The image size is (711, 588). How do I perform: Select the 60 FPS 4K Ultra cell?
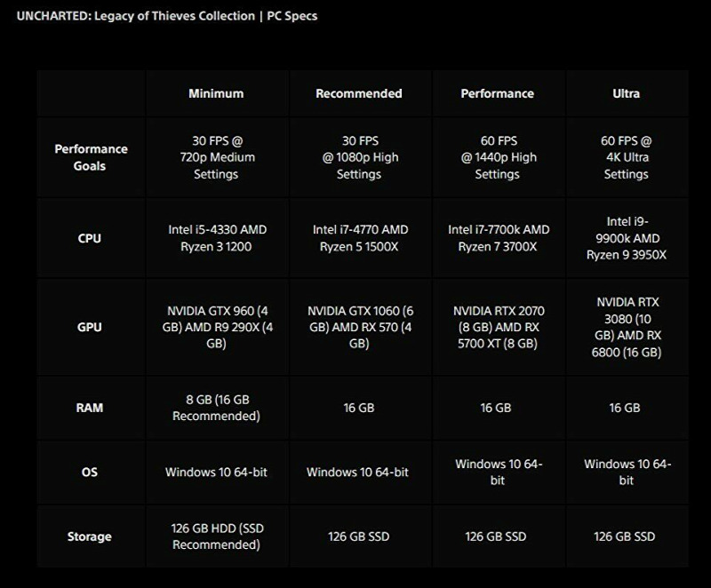click(x=626, y=157)
